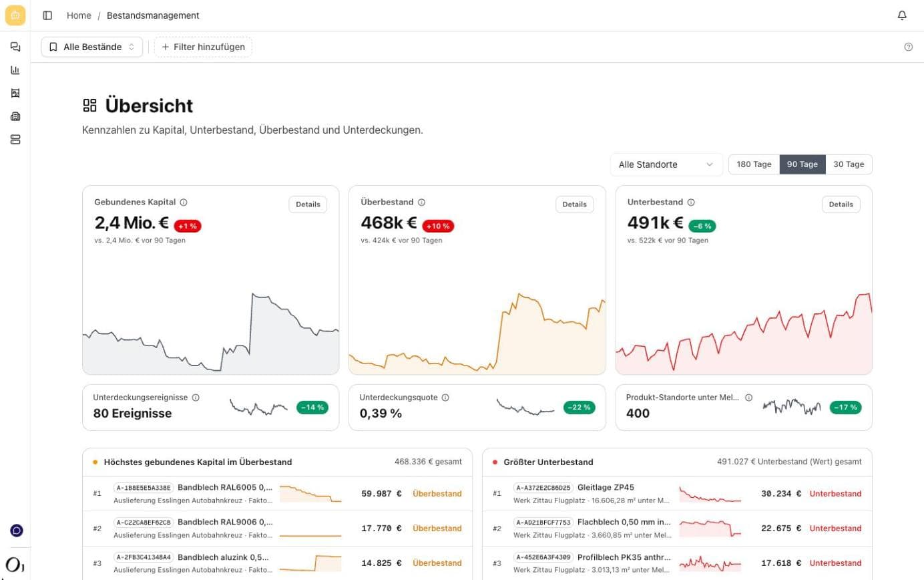Go to Home in the breadcrumb

79,15
